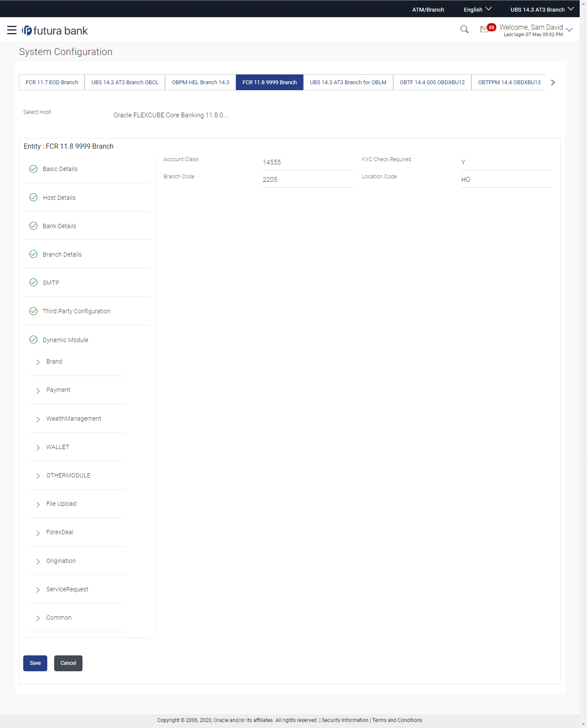Click the futura bank logo
The image size is (587, 728).
pyautogui.click(x=55, y=31)
